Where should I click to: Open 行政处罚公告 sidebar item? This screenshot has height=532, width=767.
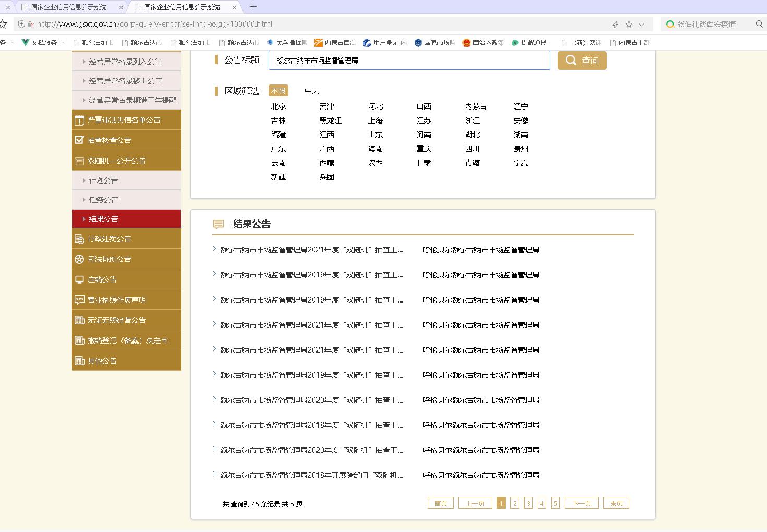pos(127,239)
